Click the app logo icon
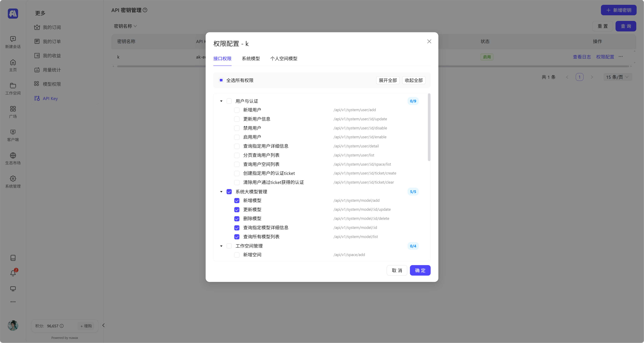The width and height of the screenshot is (644, 343). (13, 14)
